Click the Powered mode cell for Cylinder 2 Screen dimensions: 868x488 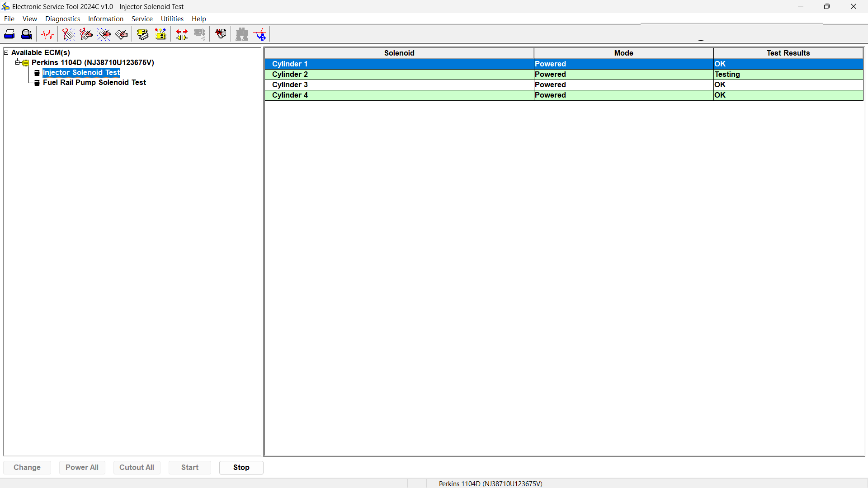pos(623,75)
